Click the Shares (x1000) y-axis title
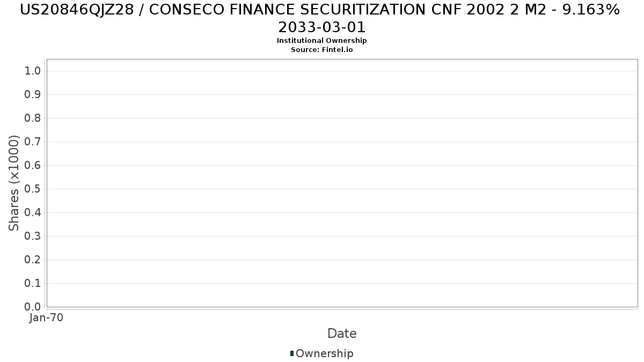The image size is (644, 362). pos(14,183)
